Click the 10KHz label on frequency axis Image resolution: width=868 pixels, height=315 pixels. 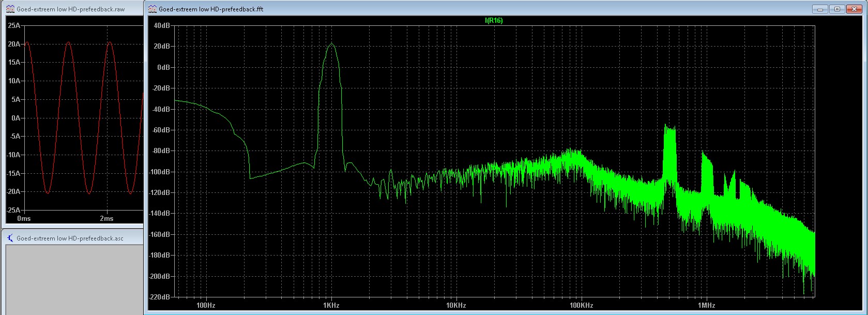click(456, 305)
